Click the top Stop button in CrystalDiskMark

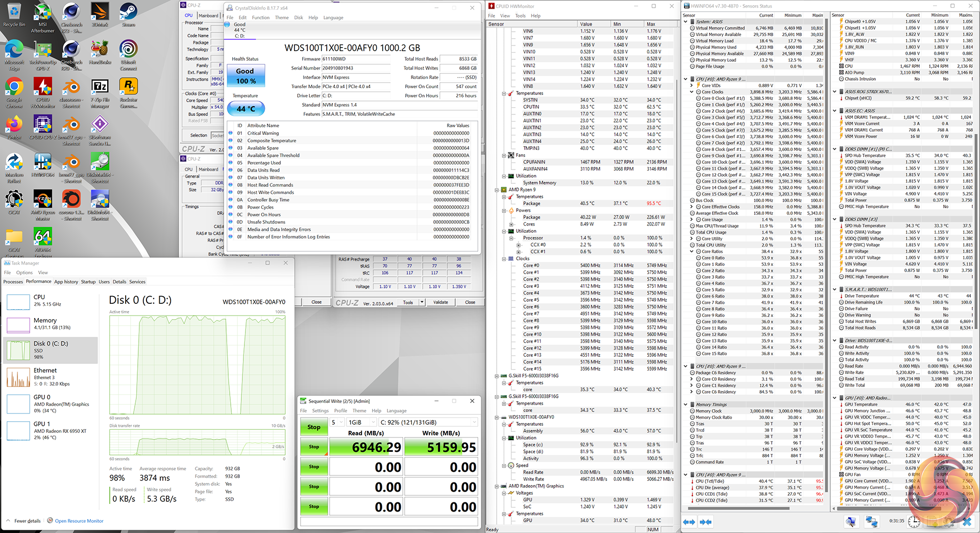click(313, 427)
